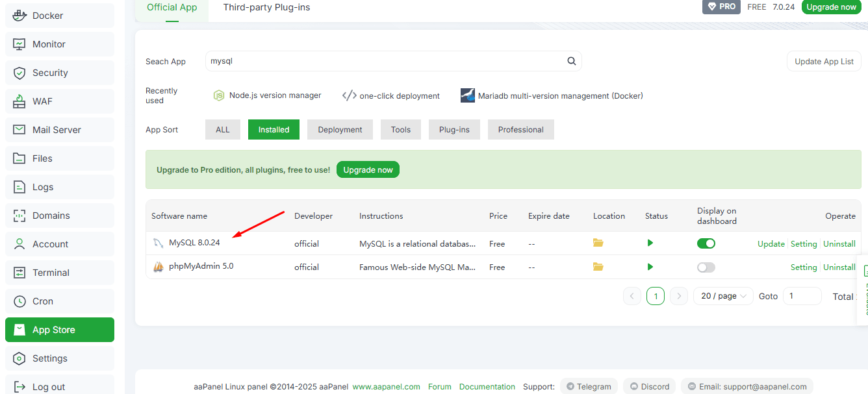Open phpMyAdmin Setting link
868x394 pixels.
(x=803, y=267)
